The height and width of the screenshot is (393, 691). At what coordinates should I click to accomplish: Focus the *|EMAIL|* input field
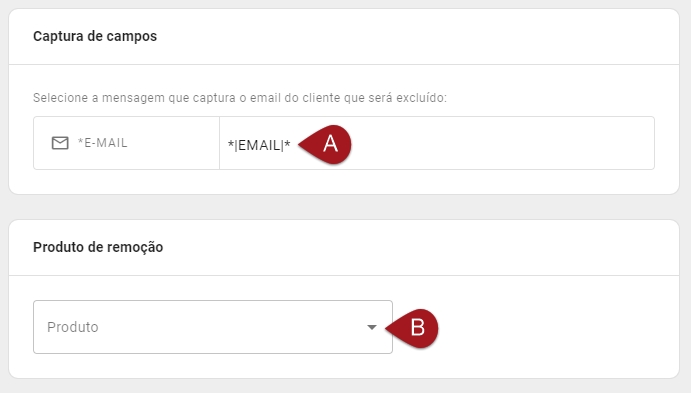tap(437, 143)
